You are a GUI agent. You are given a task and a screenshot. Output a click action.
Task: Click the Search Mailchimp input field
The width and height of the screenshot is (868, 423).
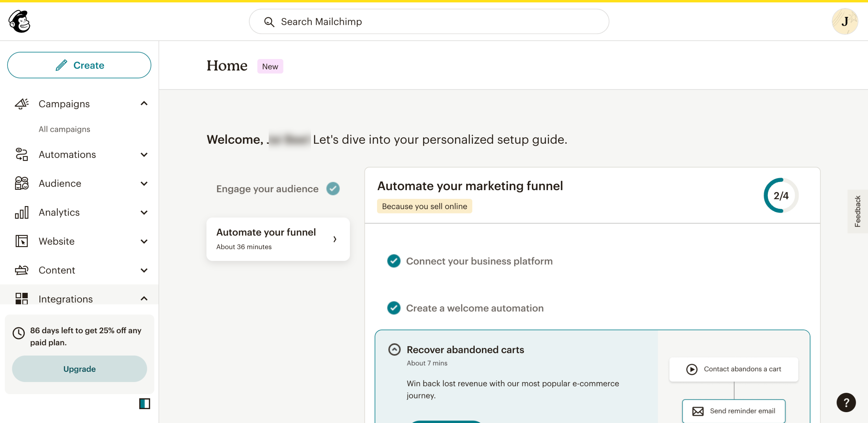coord(429,22)
